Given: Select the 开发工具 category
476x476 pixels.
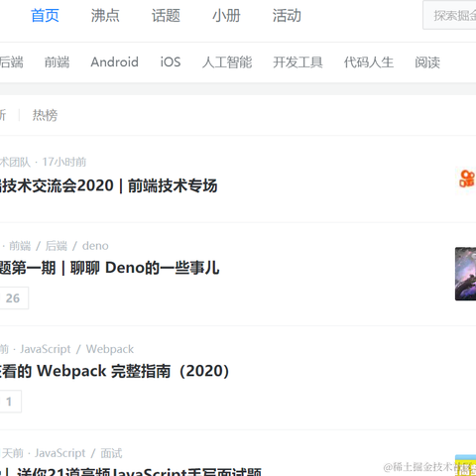Looking at the screenshot, I should (297, 62).
